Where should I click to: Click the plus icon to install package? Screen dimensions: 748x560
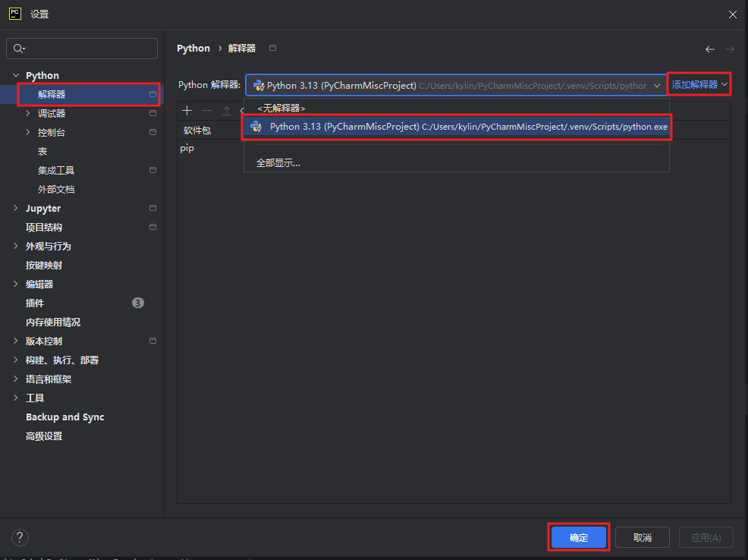[x=187, y=111]
